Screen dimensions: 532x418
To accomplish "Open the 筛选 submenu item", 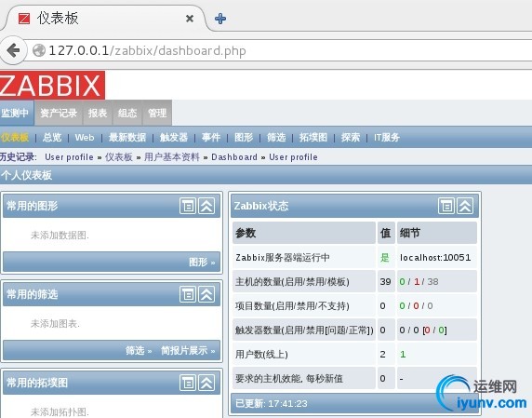I will click(276, 137).
